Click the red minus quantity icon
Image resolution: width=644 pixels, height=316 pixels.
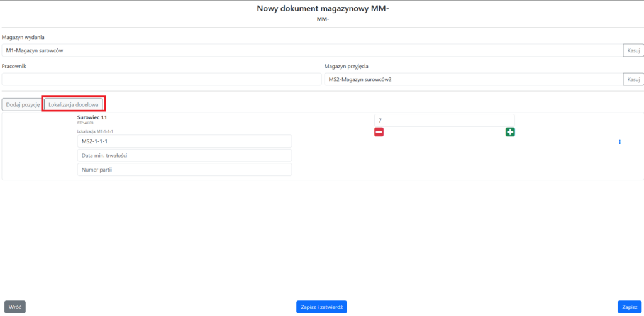click(x=379, y=132)
